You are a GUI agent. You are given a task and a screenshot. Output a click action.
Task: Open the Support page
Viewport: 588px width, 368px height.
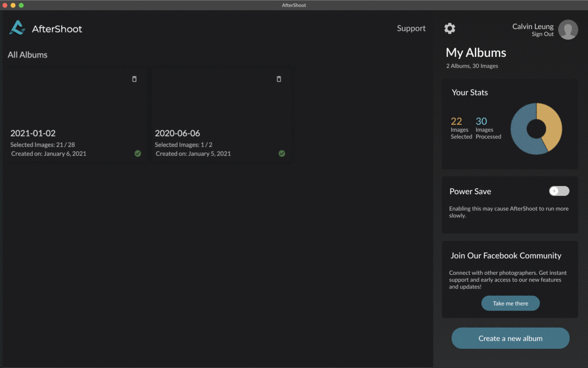(411, 28)
